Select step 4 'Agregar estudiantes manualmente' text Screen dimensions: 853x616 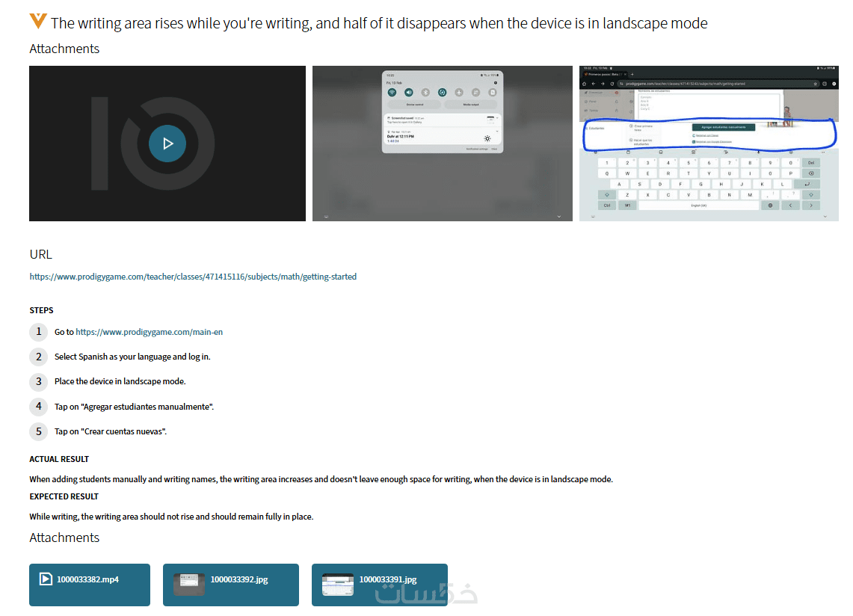[135, 407]
